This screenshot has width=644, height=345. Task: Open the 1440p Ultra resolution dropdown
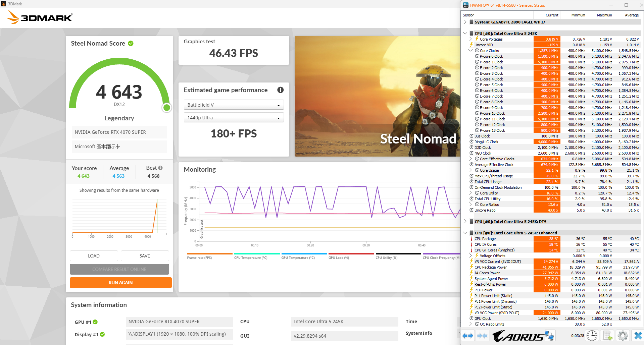pyautogui.click(x=234, y=118)
